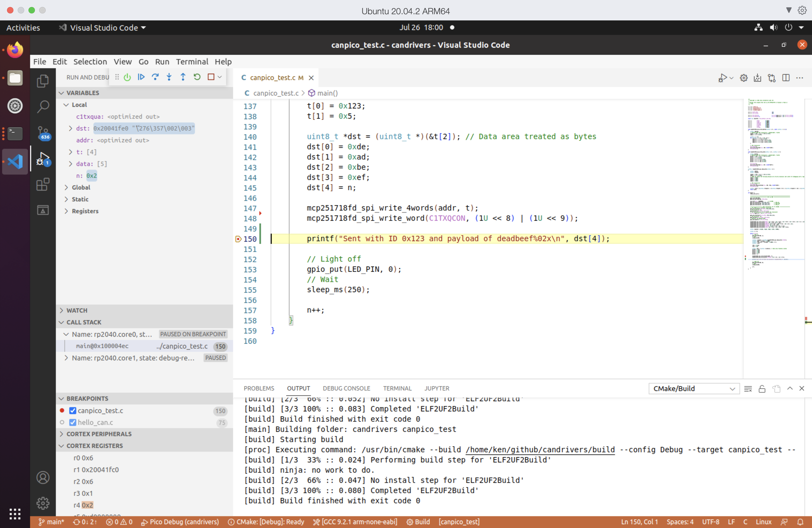Expand rp2040.core1 thread in call stack
Viewport: 812px width, 528px height.
pyautogui.click(x=66, y=358)
